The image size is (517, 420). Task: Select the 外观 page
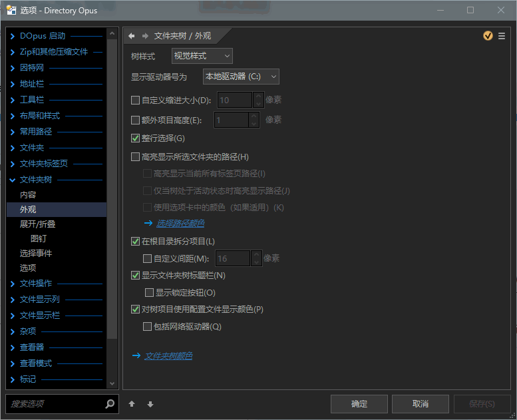point(57,209)
